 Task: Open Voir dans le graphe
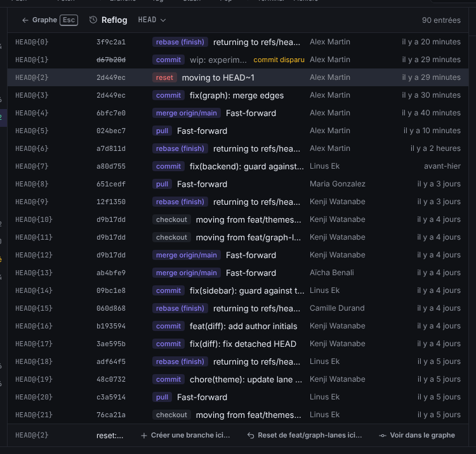click(x=417, y=435)
